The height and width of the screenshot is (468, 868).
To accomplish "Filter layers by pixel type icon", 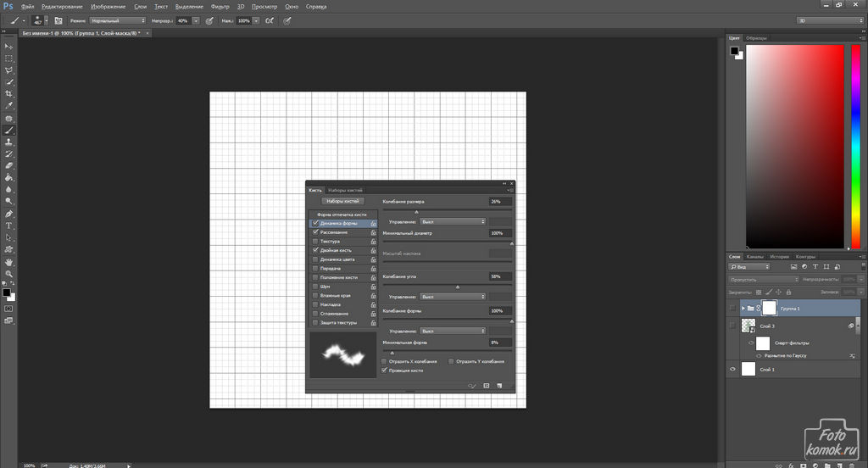I will (793, 266).
